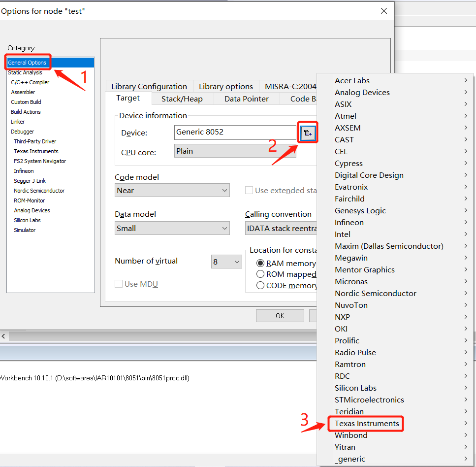Open the Stack/Heap tab
This screenshot has width=476, height=467.
(x=182, y=99)
